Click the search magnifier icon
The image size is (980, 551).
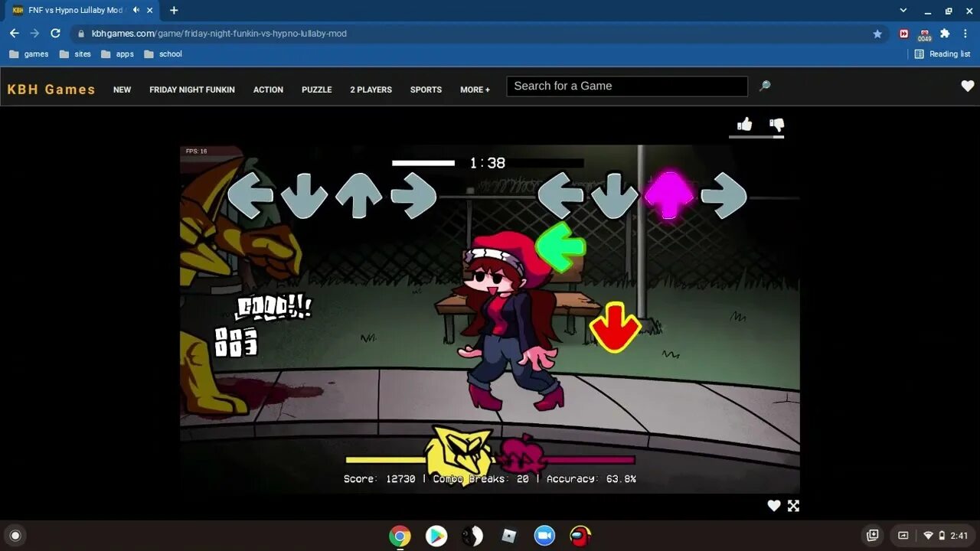coord(764,86)
